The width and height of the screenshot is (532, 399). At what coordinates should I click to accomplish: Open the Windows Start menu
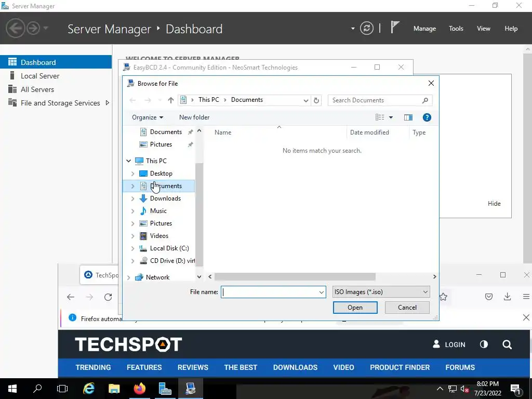[12, 389]
